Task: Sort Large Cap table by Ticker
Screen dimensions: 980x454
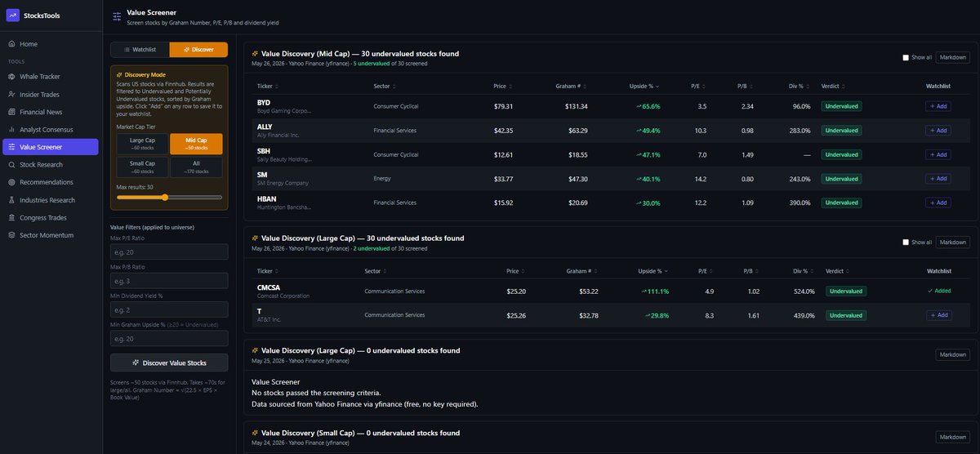Action: pos(266,270)
